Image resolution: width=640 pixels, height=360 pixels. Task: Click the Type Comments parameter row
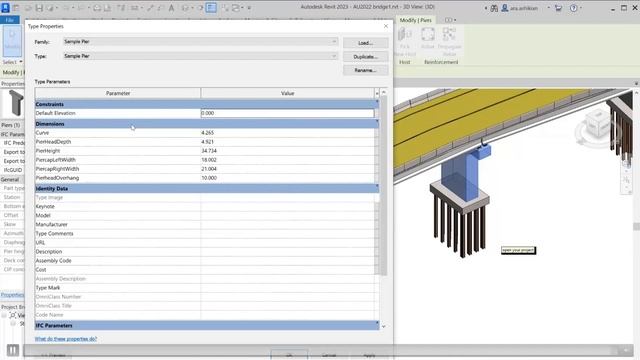point(205,233)
